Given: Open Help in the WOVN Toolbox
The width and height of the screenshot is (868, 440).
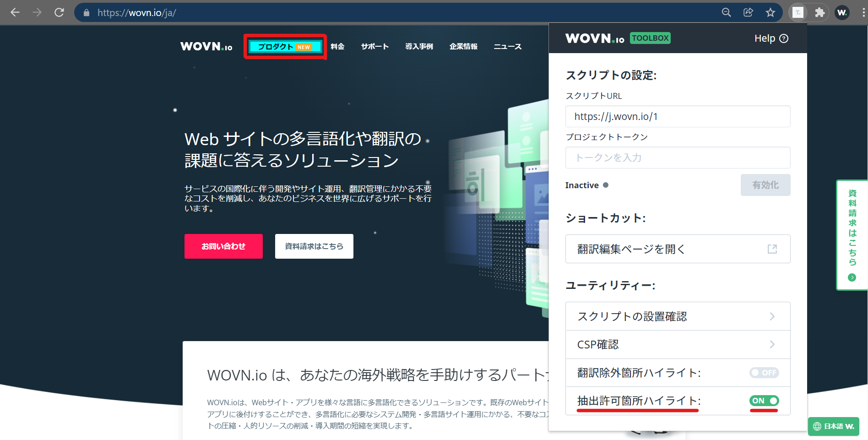Looking at the screenshot, I should click(x=771, y=38).
